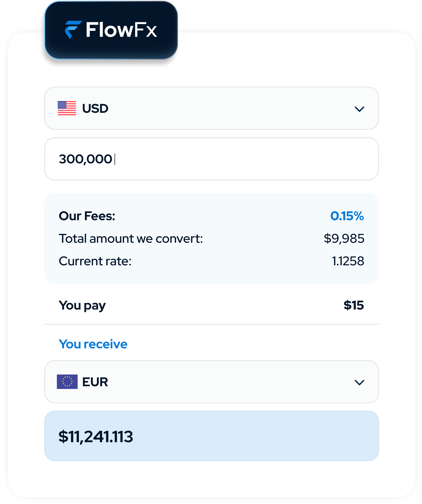Click the Current rate label
422x504 pixels.
[x=95, y=261]
